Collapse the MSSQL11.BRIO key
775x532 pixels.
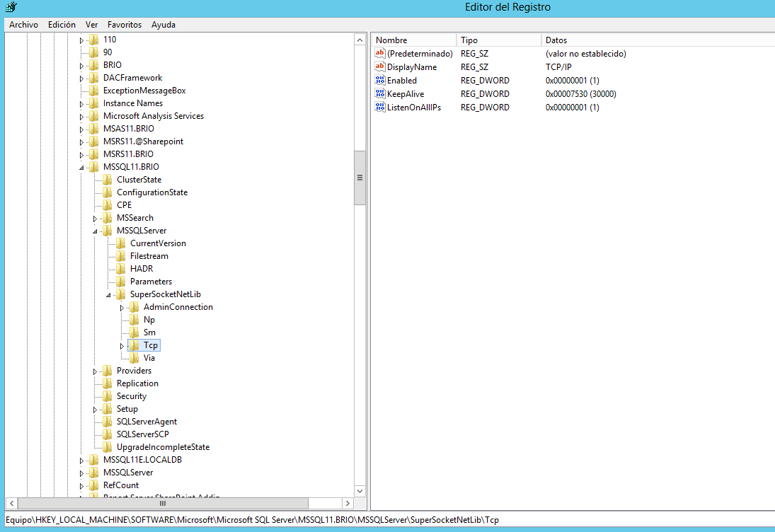(82, 168)
